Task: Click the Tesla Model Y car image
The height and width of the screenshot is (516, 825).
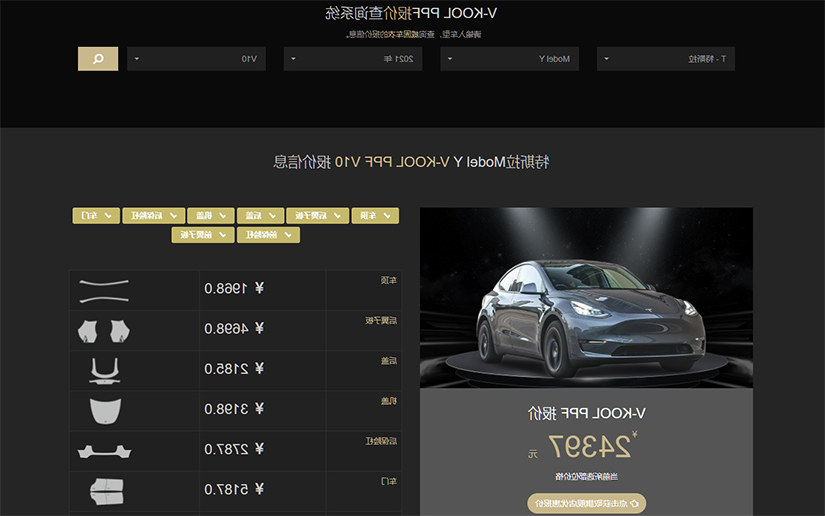Action: [586, 298]
